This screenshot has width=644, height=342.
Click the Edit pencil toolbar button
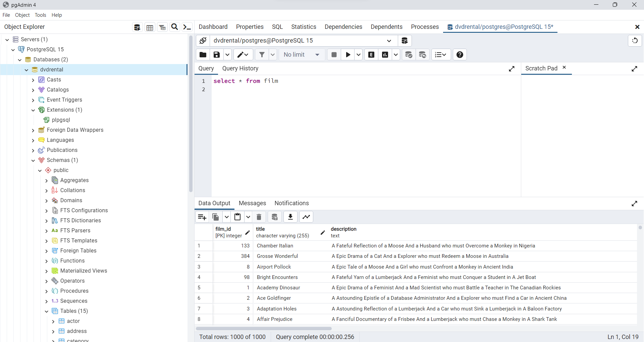(243, 55)
